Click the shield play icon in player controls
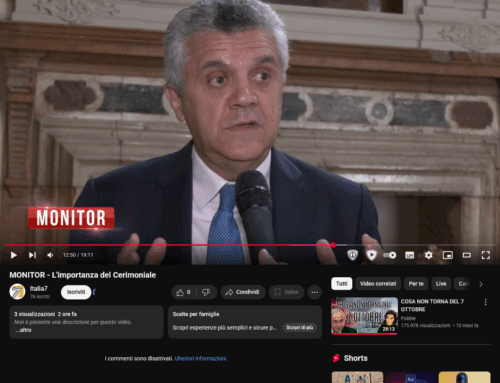This screenshot has height=383, width=500. coord(371,255)
